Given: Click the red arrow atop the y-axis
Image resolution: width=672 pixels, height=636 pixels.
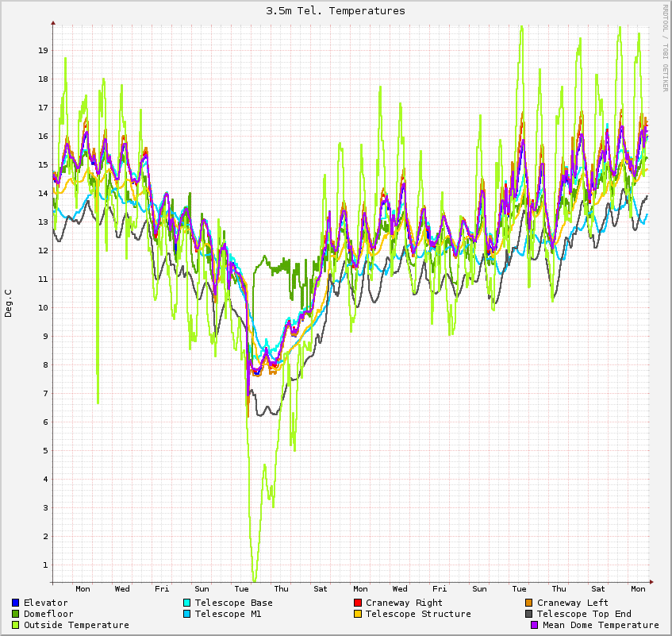Looking at the screenshot, I should [x=53, y=24].
